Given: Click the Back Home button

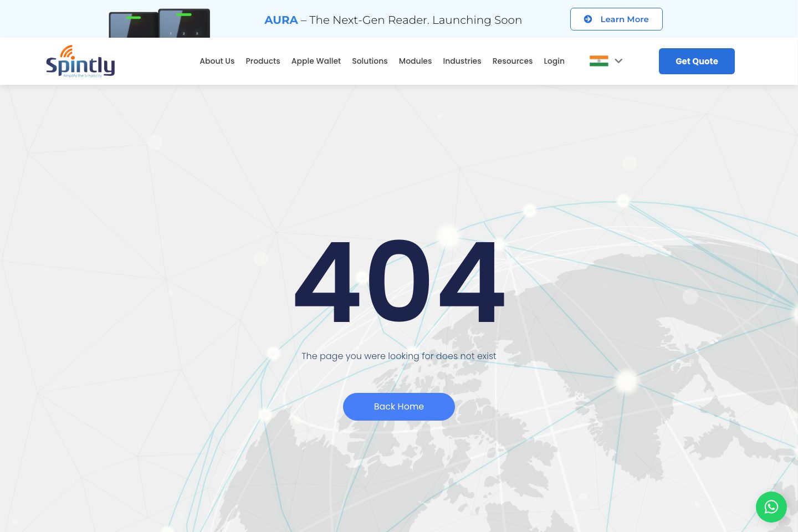Looking at the screenshot, I should coord(399,407).
